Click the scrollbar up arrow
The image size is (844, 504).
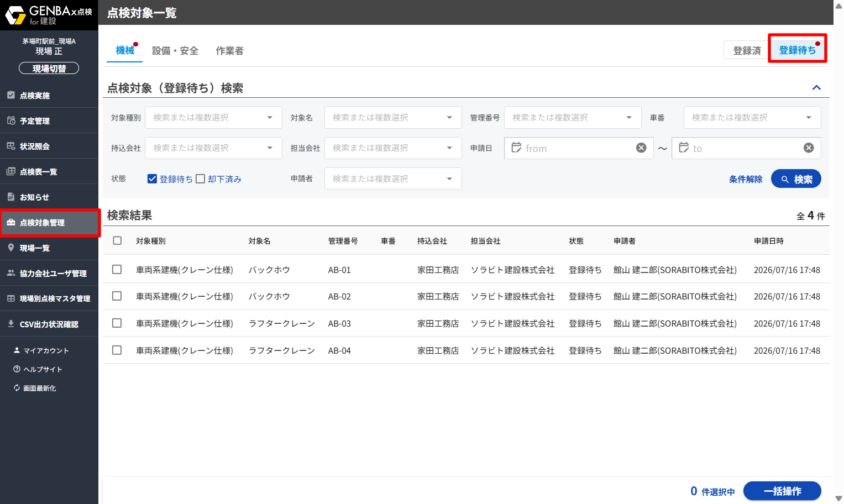[838, 6]
